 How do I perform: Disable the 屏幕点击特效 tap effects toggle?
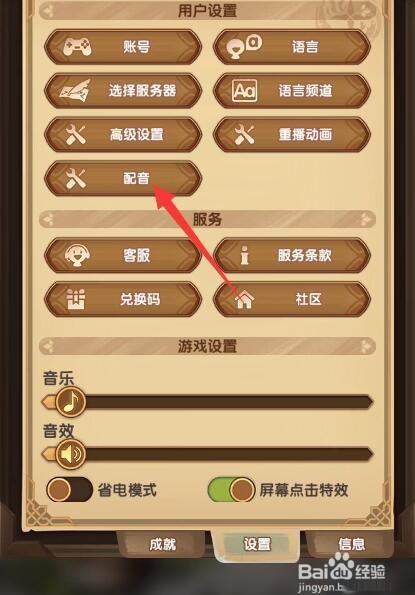(231, 490)
